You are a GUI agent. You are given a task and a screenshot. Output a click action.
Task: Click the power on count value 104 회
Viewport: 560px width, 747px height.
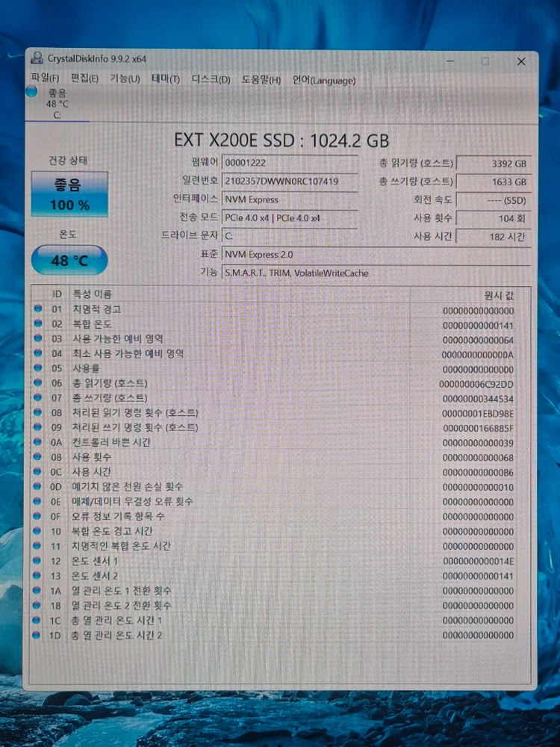[493, 218]
